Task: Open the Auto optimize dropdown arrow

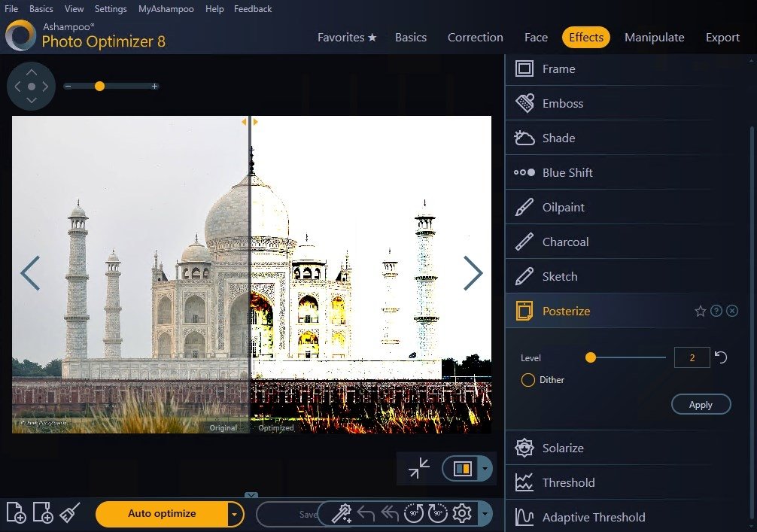Action: 236,514
